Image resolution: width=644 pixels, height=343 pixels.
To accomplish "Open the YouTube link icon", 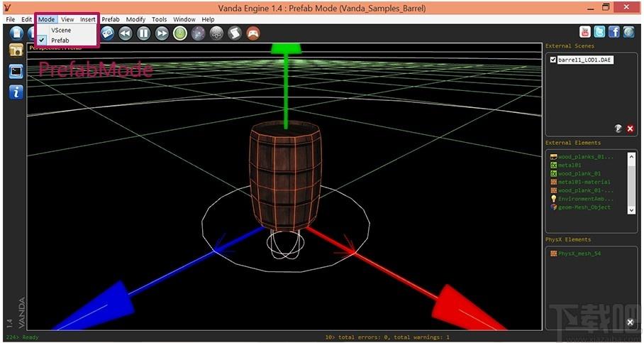I will pos(585,32).
